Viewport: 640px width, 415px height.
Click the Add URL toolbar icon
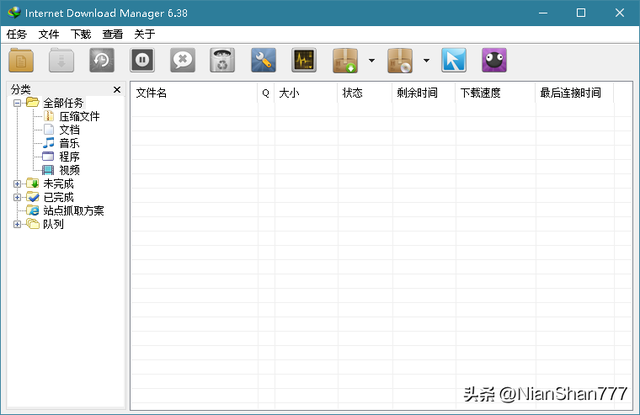[x=21, y=60]
